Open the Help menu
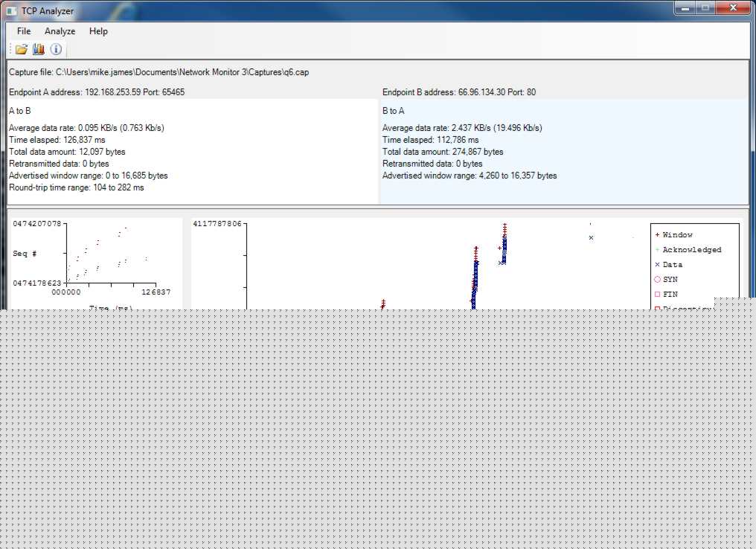Screen dimensions: 756x549 coord(98,31)
